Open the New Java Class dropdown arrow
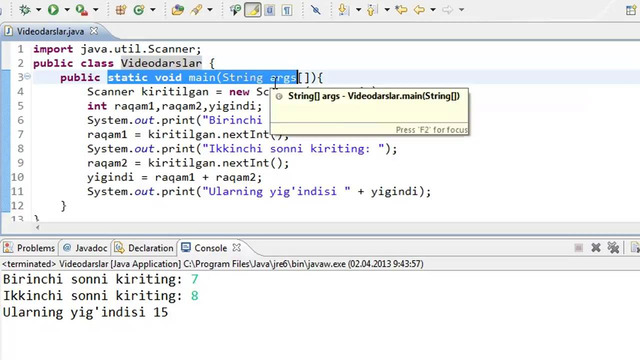 click(153, 10)
